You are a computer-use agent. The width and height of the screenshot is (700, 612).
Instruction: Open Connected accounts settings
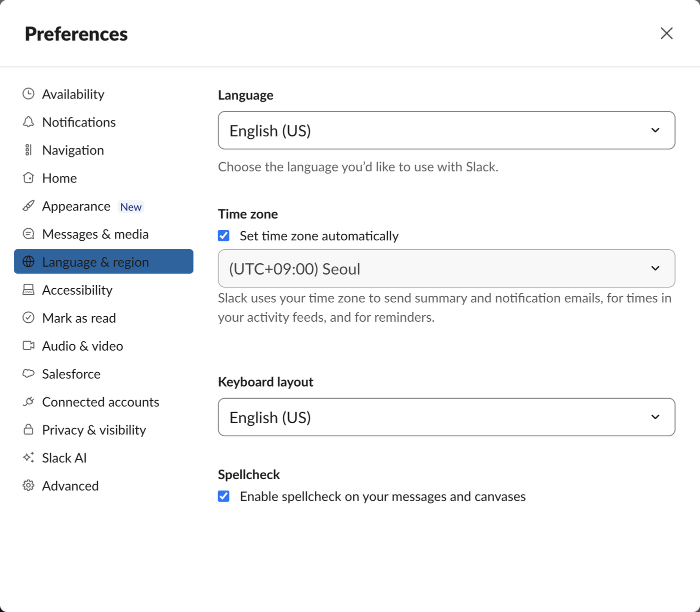point(103,402)
